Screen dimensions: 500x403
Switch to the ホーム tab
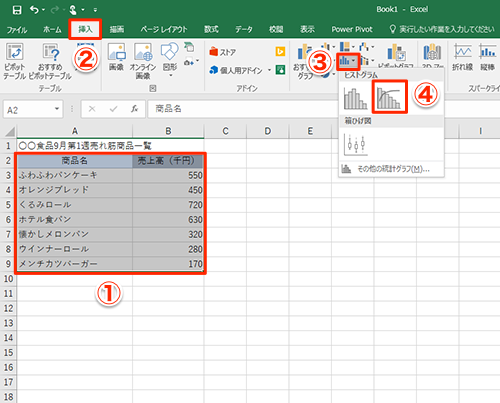tap(52, 30)
